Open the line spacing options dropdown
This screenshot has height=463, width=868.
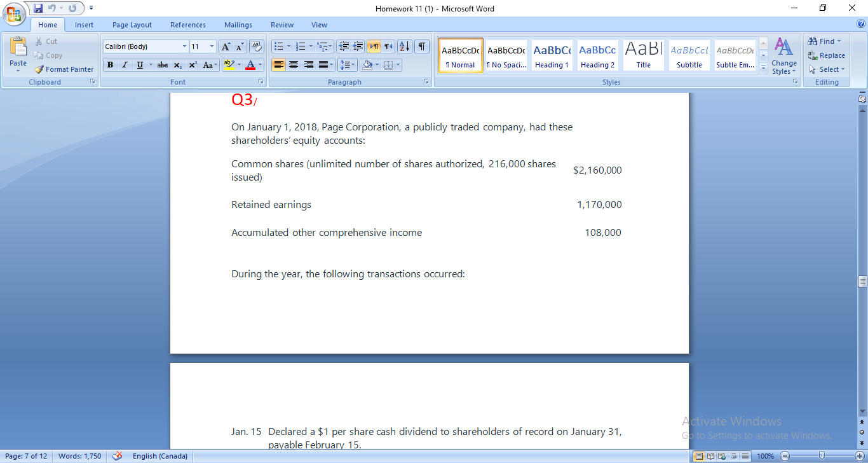click(x=348, y=64)
